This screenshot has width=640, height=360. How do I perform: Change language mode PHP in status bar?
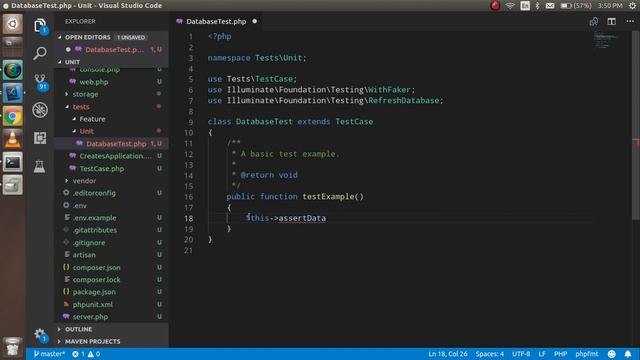tap(560, 354)
